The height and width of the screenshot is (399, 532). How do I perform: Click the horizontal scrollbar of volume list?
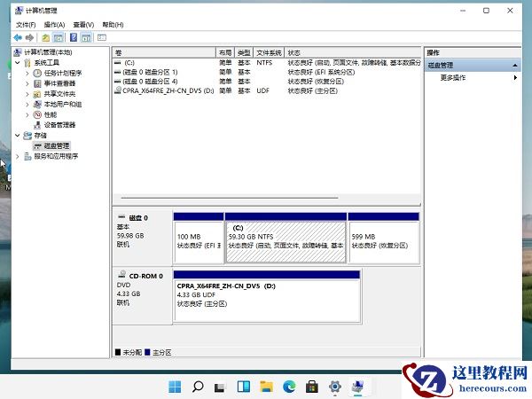pos(230,198)
